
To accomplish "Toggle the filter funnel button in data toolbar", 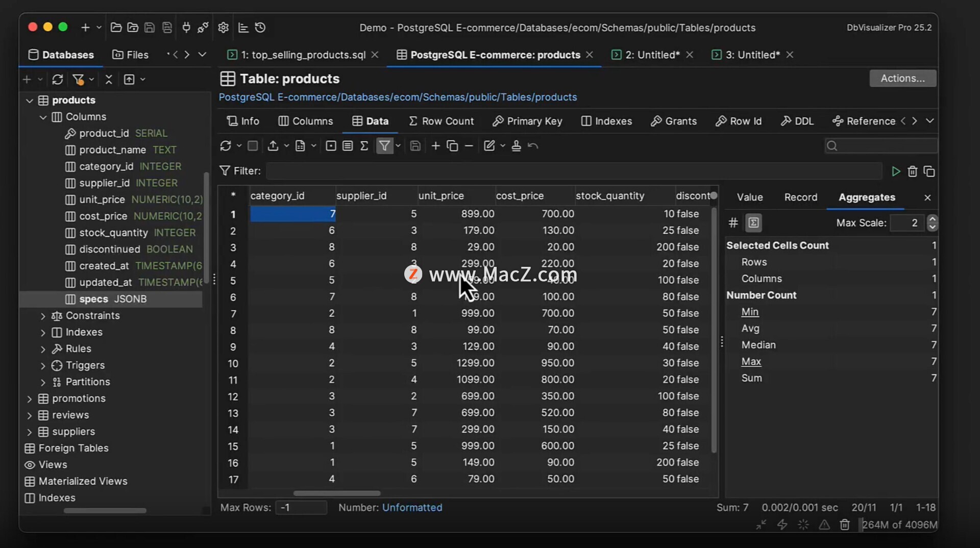I will tap(384, 146).
